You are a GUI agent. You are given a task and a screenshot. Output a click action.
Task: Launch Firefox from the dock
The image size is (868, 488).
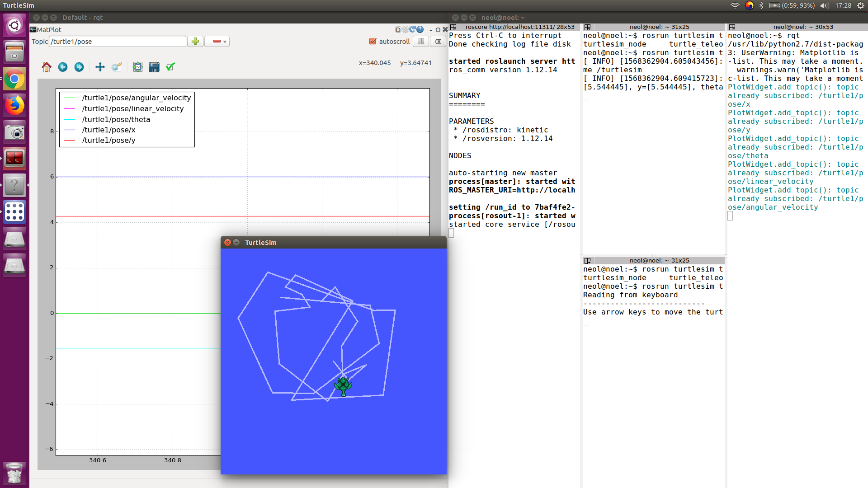(14, 106)
